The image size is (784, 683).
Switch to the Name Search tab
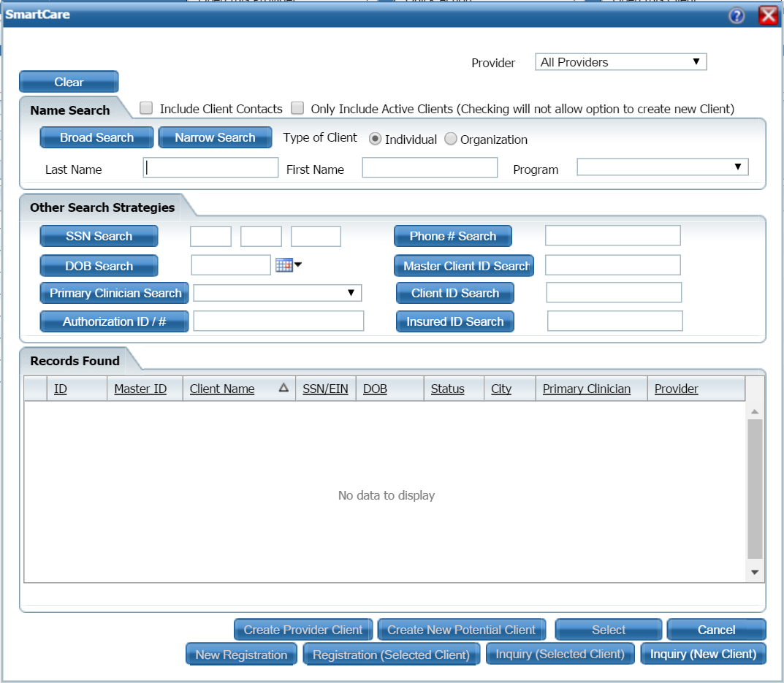point(69,109)
